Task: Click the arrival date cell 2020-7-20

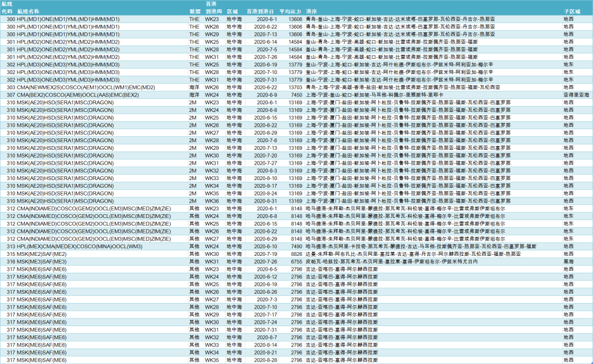Action: (x=266, y=156)
